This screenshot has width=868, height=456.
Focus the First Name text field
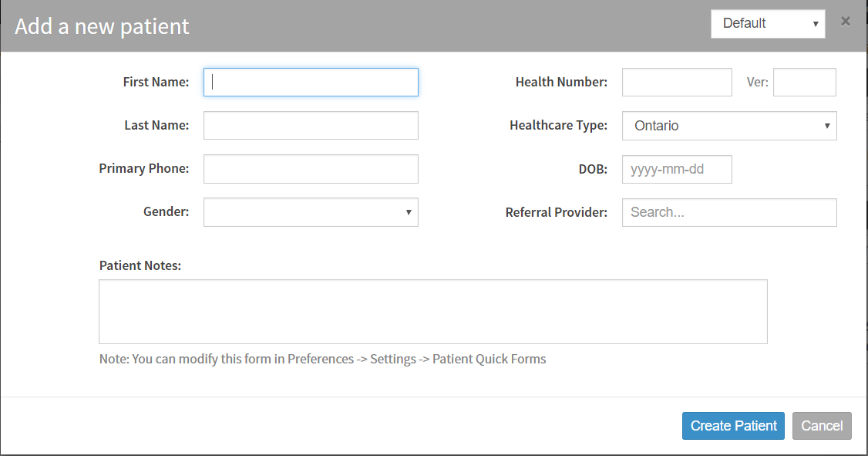311,82
